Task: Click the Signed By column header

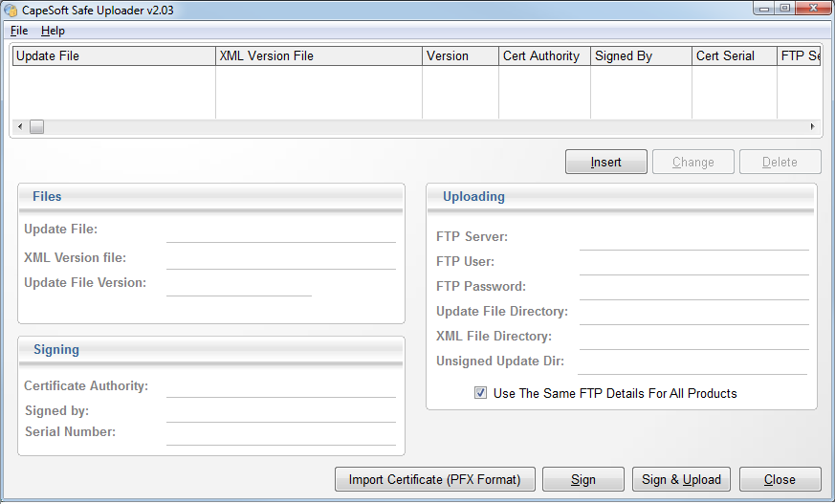Action: pyautogui.click(x=640, y=55)
